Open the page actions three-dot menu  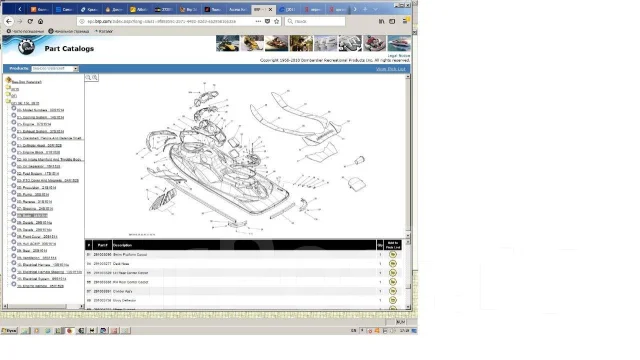click(258, 21)
